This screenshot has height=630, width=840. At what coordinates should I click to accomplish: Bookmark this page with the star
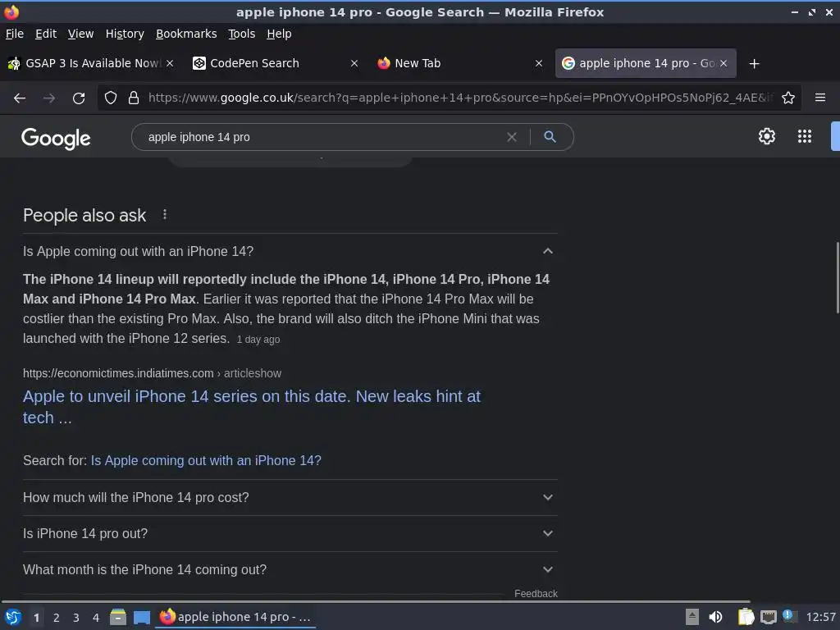coord(788,98)
